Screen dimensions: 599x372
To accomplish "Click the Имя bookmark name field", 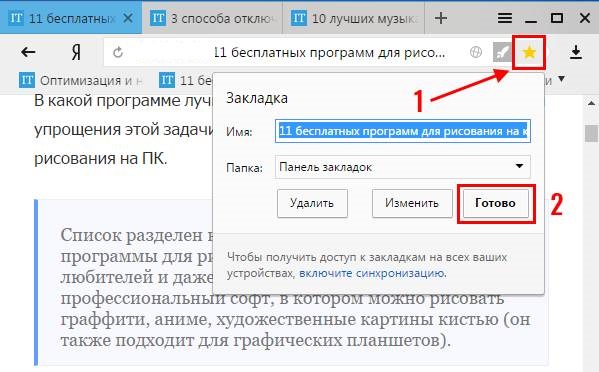I will [403, 131].
